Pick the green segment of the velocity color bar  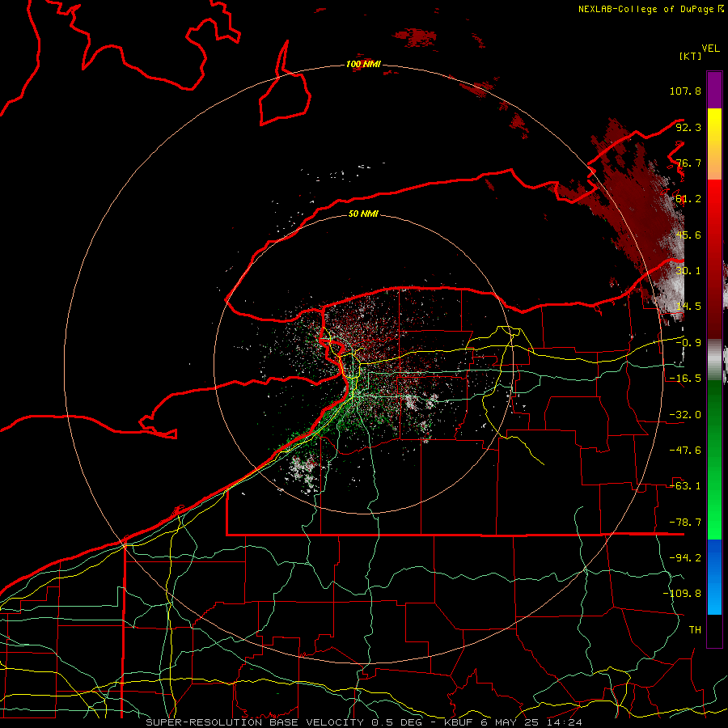click(714, 459)
